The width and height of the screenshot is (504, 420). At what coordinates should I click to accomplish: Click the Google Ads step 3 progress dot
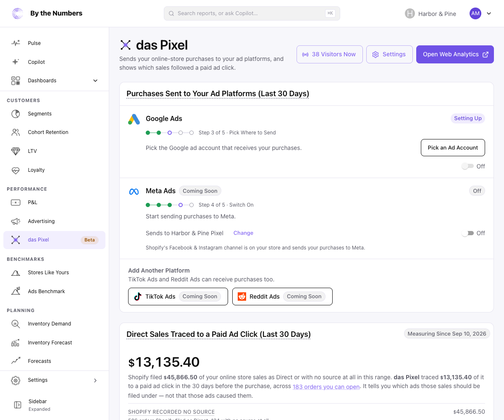(170, 133)
